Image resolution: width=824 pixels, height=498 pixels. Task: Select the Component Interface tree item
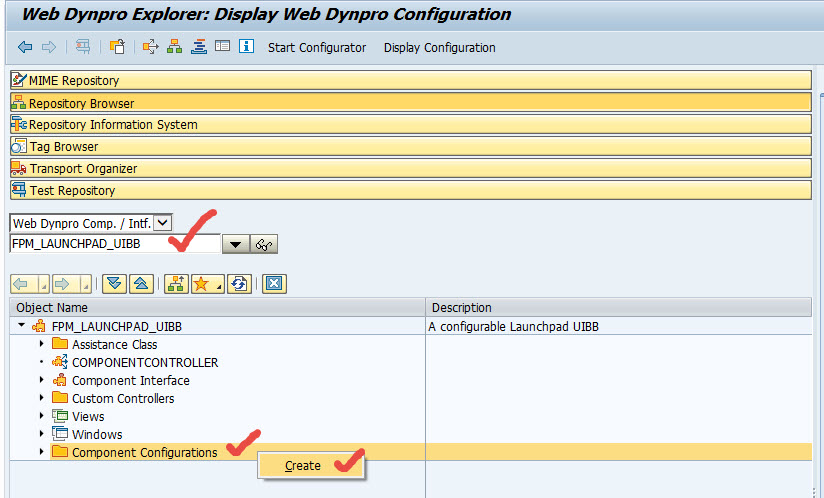tap(131, 380)
